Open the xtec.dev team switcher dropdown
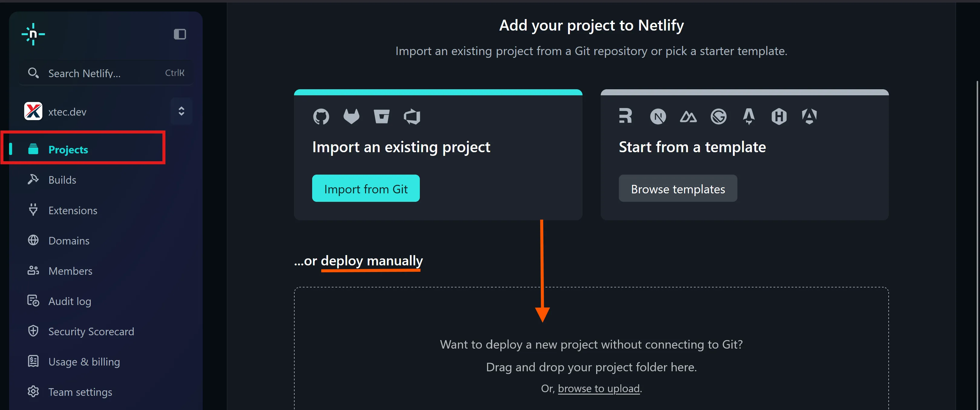980x410 pixels. 181,111
